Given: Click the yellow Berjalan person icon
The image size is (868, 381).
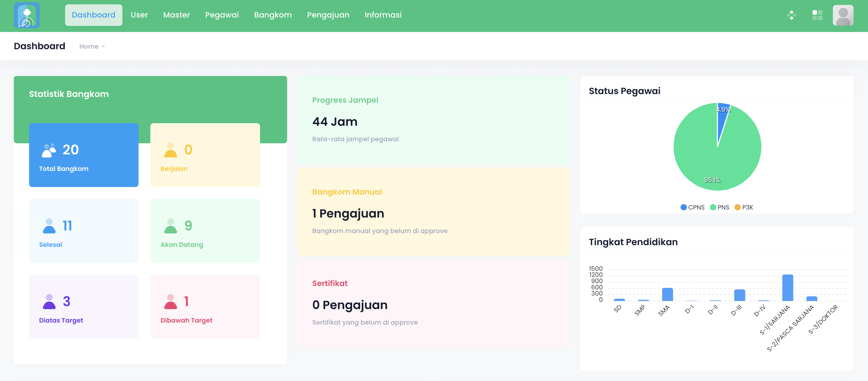Looking at the screenshot, I should [x=170, y=150].
